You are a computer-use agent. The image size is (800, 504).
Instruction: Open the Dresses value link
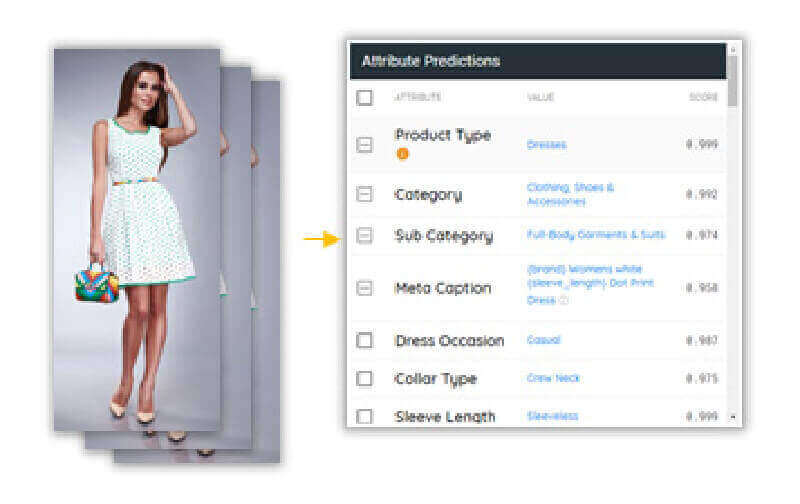(x=546, y=145)
